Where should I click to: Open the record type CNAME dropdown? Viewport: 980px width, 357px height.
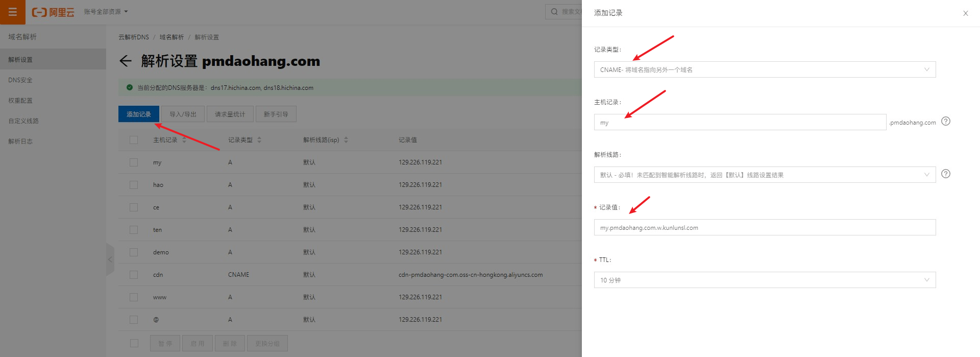[x=765, y=69]
